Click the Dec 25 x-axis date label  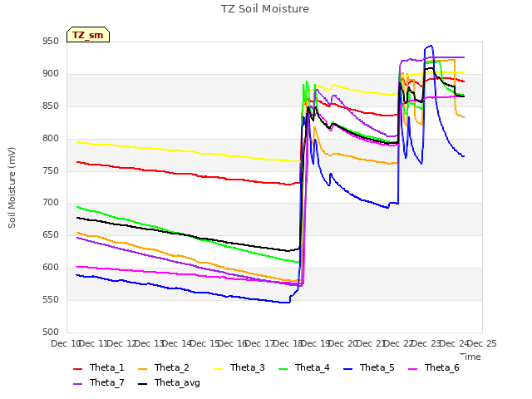point(482,343)
